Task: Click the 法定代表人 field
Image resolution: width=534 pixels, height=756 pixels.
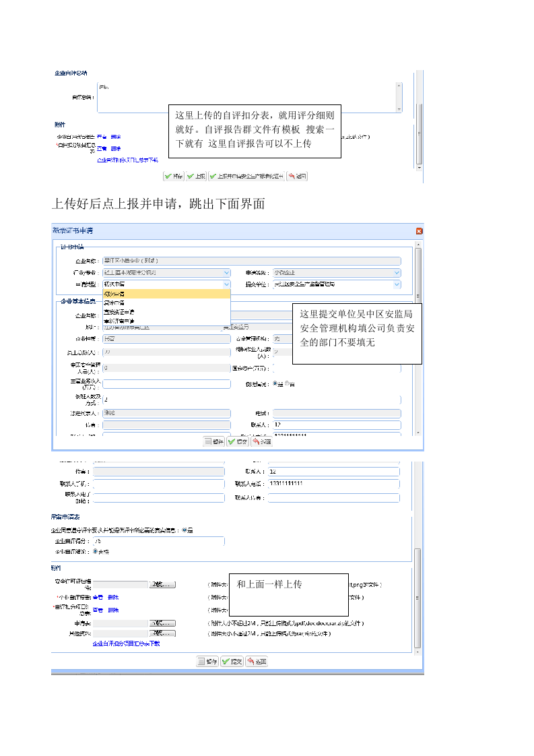Action: point(167,414)
